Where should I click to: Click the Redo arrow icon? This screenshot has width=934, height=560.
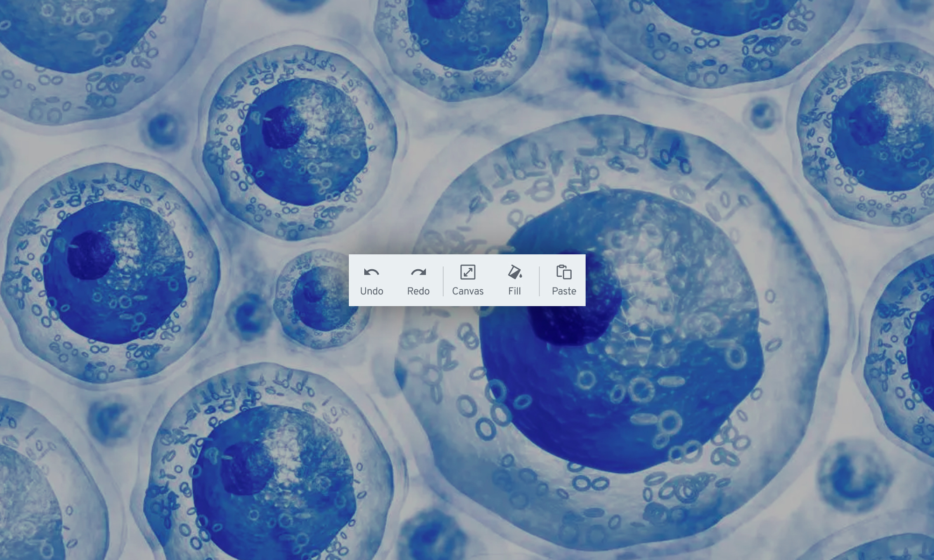(418, 273)
